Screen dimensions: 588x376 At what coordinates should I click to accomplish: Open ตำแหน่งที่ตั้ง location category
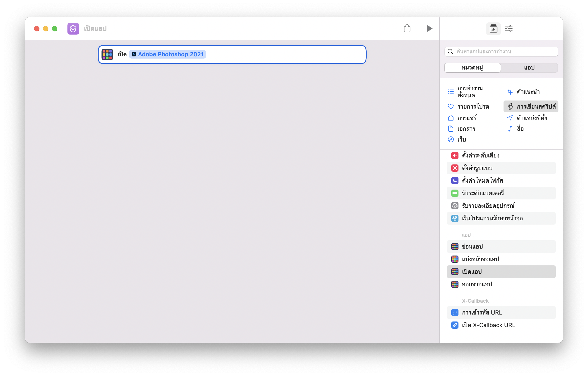[x=531, y=118]
